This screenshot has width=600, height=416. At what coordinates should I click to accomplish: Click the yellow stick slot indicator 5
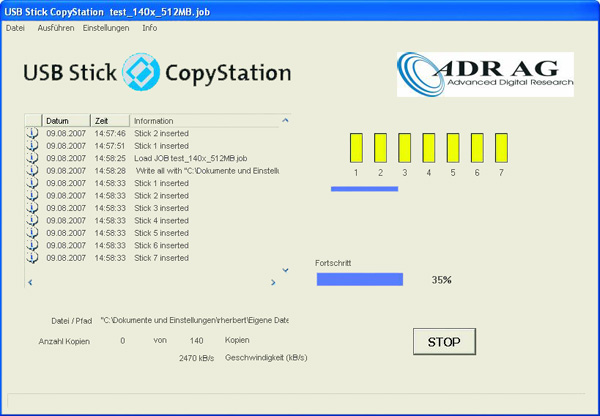453,148
